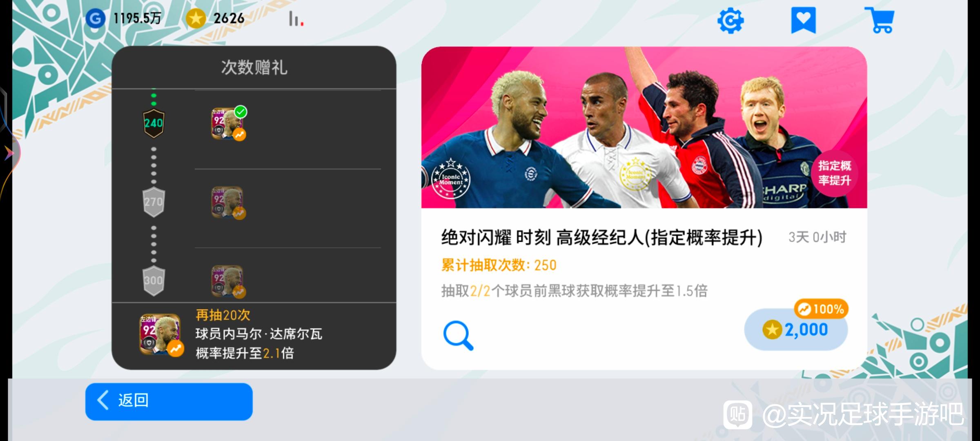Tap the 次数赠礼 panel header
The height and width of the screenshot is (441, 980).
tap(254, 67)
